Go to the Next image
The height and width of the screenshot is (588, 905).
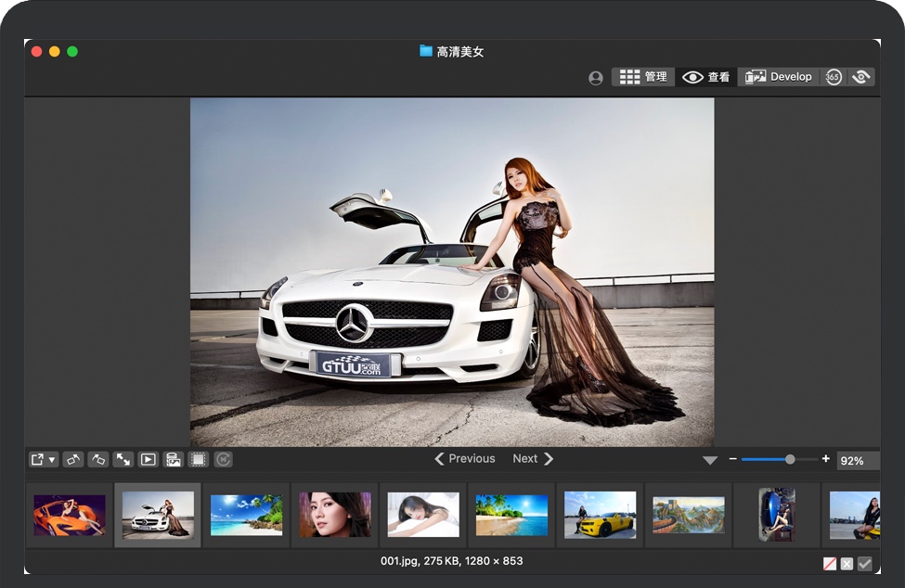pyautogui.click(x=533, y=458)
